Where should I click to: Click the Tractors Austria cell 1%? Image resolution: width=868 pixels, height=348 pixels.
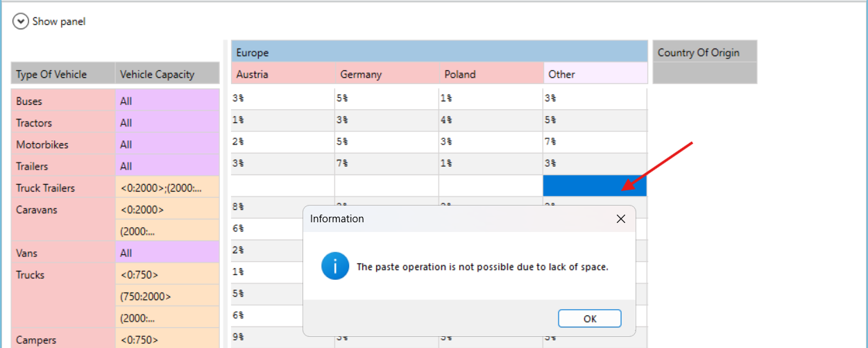tap(283, 120)
